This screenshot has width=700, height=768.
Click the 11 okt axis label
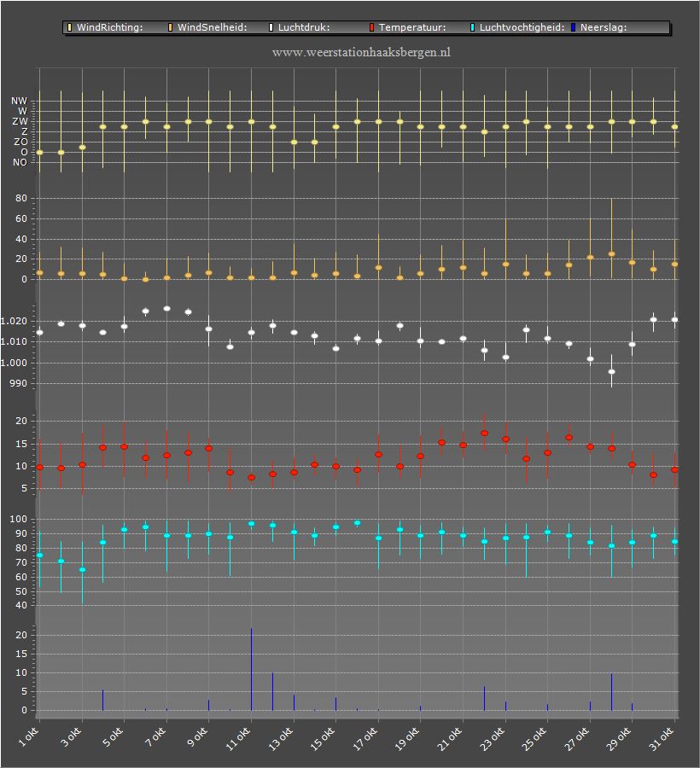point(238,739)
